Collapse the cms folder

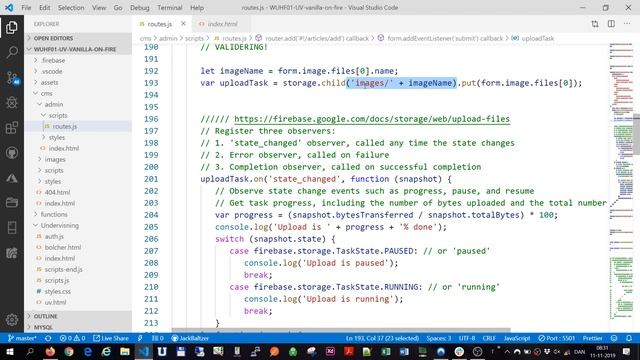[78, 93]
